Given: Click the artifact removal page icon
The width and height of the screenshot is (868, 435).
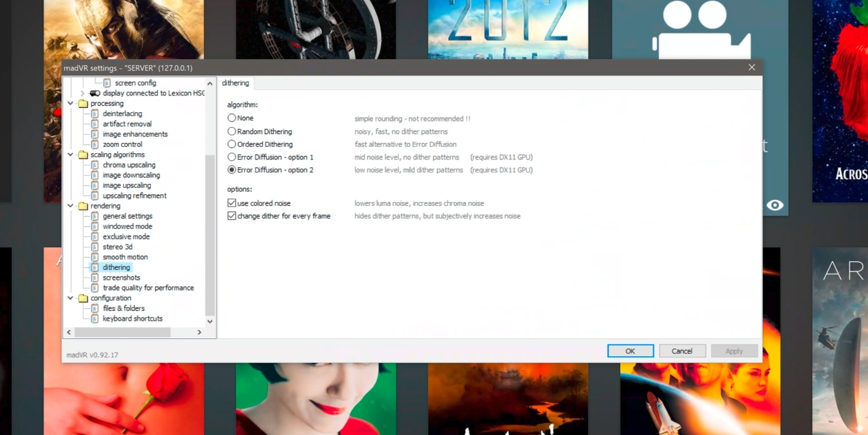Looking at the screenshot, I should tap(95, 124).
